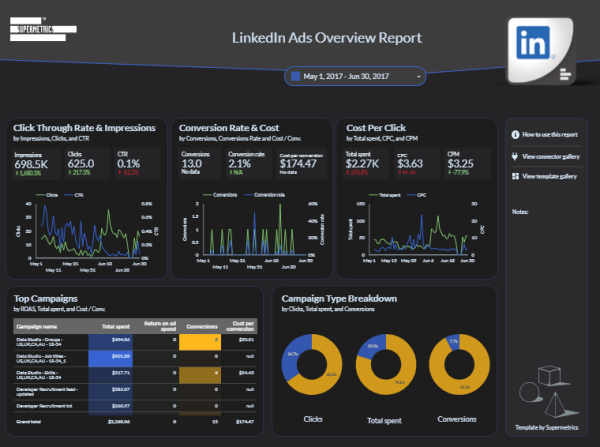Sort by Campaign name column header
The width and height of the screenshot is (600, 447).
(x=37, y=326)
